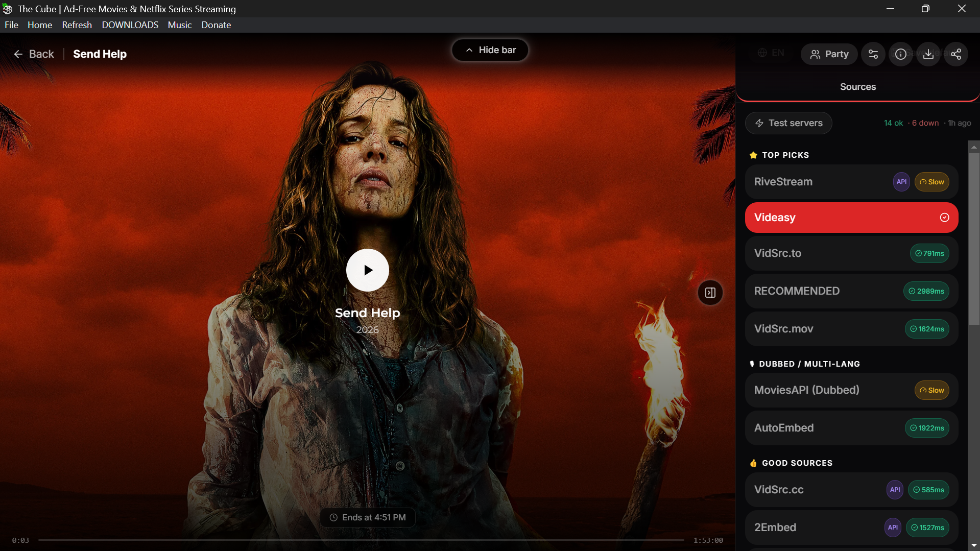The width and height of the screenshot is (980, 551).
Task: Select the Videasy source
Action: click(x=851, y=218)
